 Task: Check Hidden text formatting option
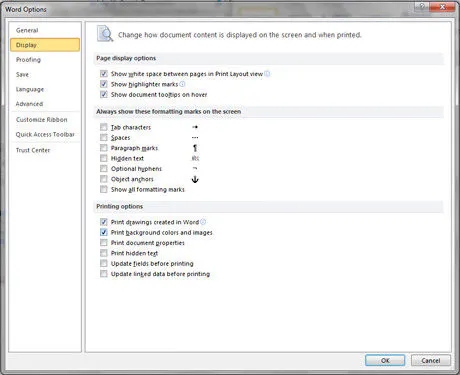click(x=104, y=158)
